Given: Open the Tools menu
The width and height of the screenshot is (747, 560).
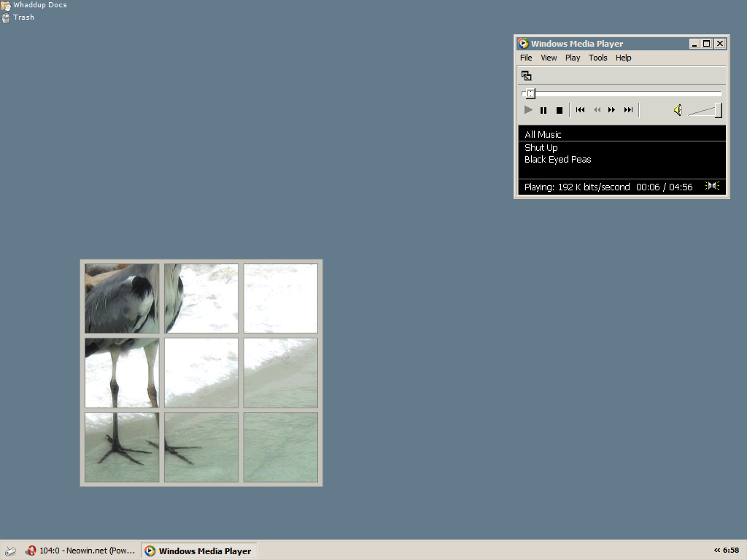Looking at the screenshot, I should [x=598, y=58].
